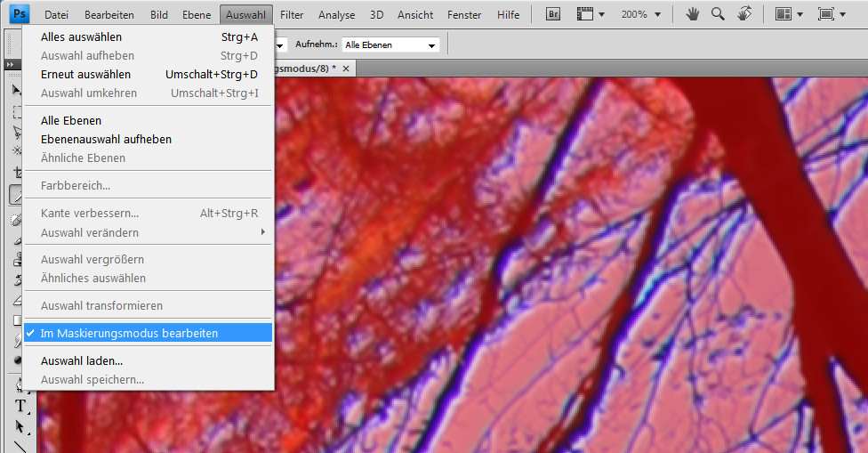Choose 'Alles auswählen' from the menu
Screen dimensions: 868x453
(x=81, y=36)
